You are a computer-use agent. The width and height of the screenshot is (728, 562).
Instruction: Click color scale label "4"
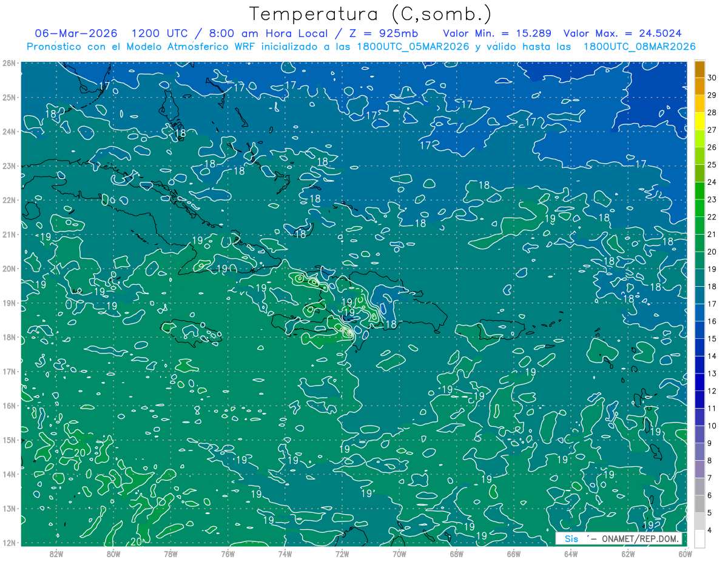710,530
